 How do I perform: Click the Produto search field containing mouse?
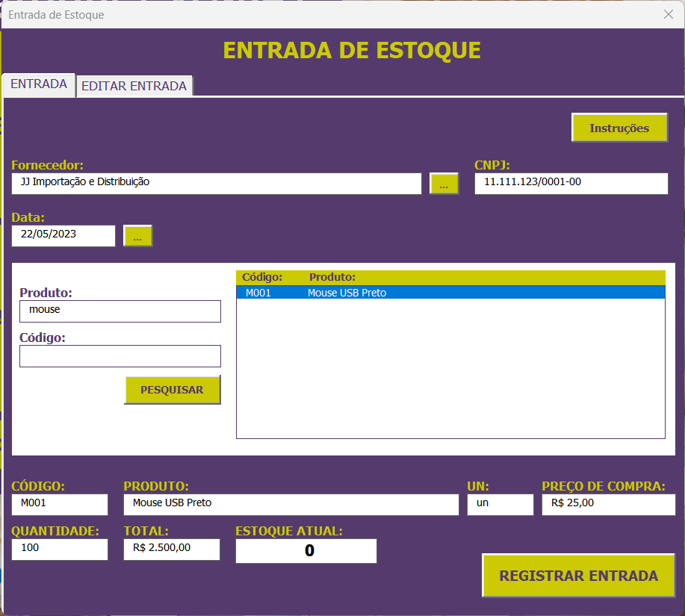coord(120,311)
